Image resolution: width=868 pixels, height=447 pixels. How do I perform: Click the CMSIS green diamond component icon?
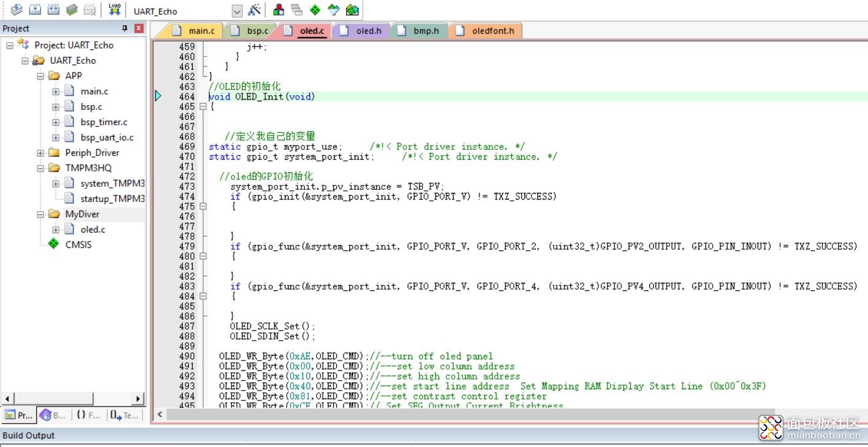tap(54, 244)
